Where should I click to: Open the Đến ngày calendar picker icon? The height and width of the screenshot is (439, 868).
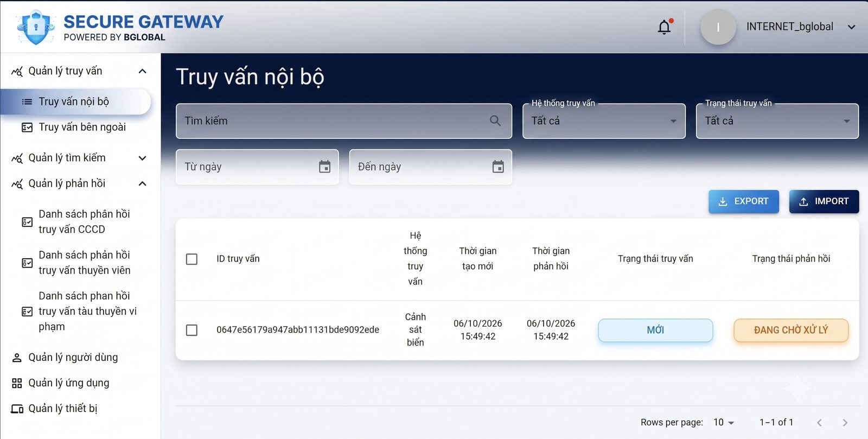pos(498,167)
